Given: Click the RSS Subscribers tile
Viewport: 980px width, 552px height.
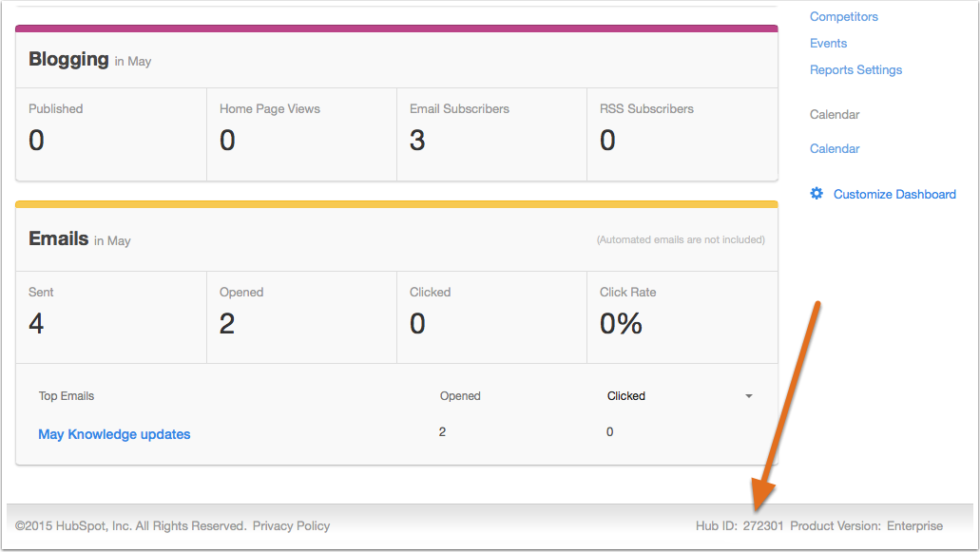Looking at the screenshot, I should tap(682, 134).
